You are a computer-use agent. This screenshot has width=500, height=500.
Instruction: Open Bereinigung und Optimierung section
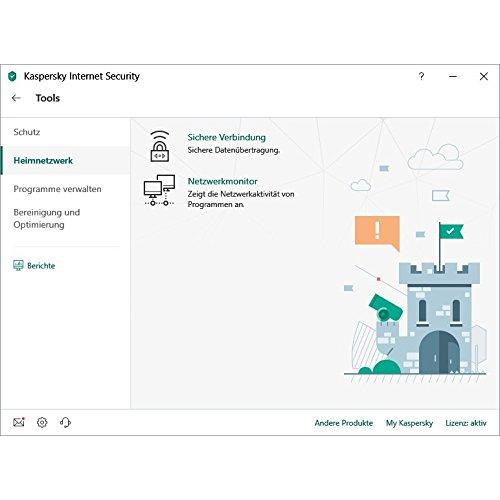[47, 219]
